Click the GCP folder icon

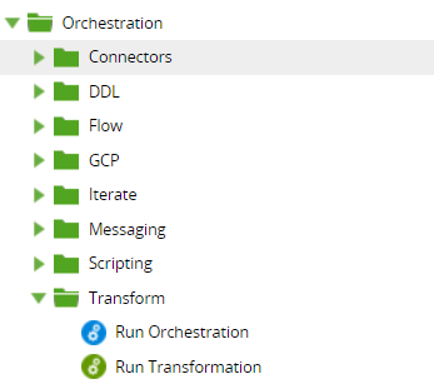tap(66, 160)
